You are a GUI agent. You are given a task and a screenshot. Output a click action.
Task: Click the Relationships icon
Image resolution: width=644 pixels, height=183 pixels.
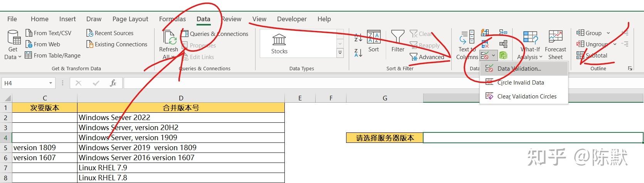coord(503,44)
